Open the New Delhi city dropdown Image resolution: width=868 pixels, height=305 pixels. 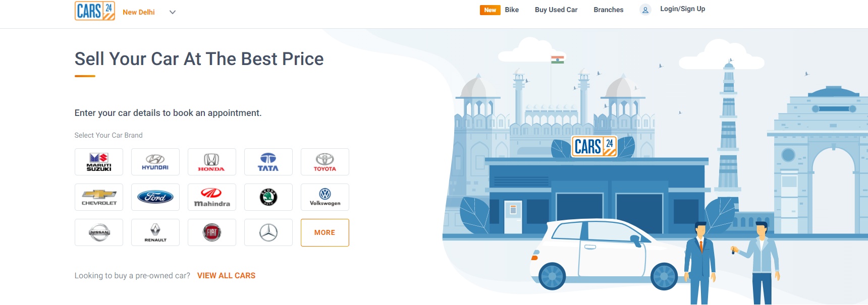coord(149,12)
